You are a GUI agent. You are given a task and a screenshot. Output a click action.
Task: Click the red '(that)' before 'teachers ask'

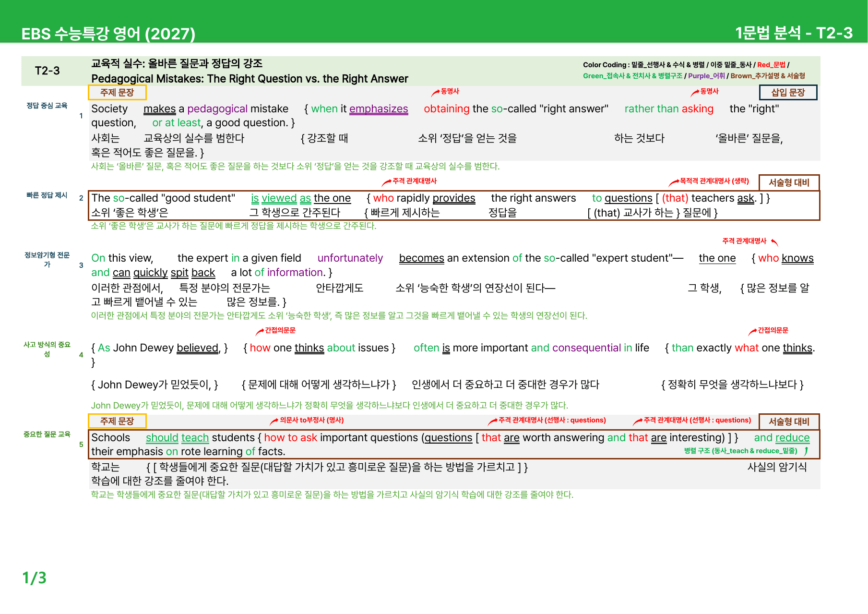click(x=675, y=198)
